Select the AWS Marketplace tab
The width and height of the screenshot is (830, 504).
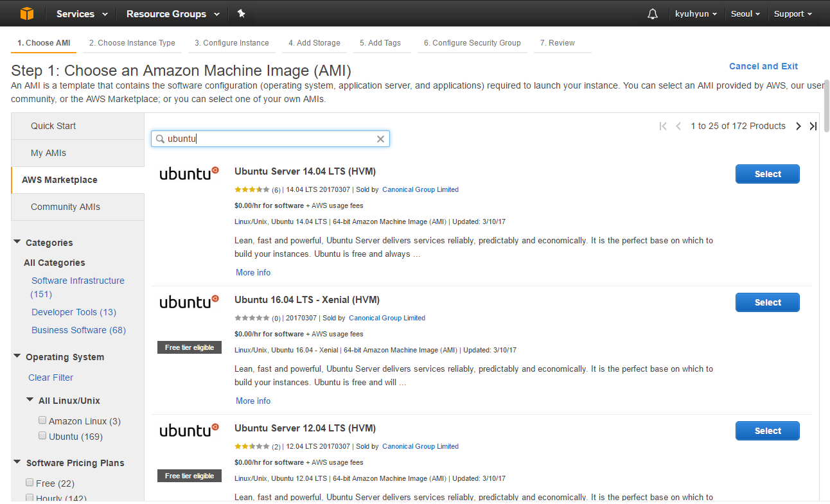[x=78, y=180]
